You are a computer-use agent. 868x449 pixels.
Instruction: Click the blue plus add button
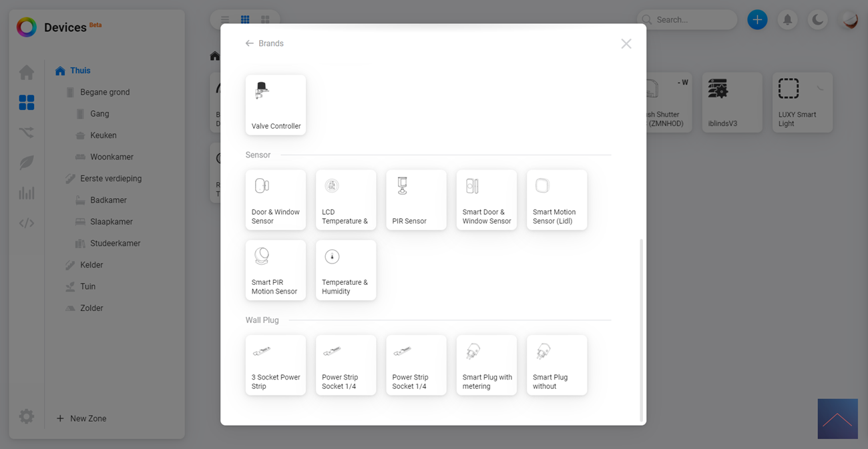point(756,20)
